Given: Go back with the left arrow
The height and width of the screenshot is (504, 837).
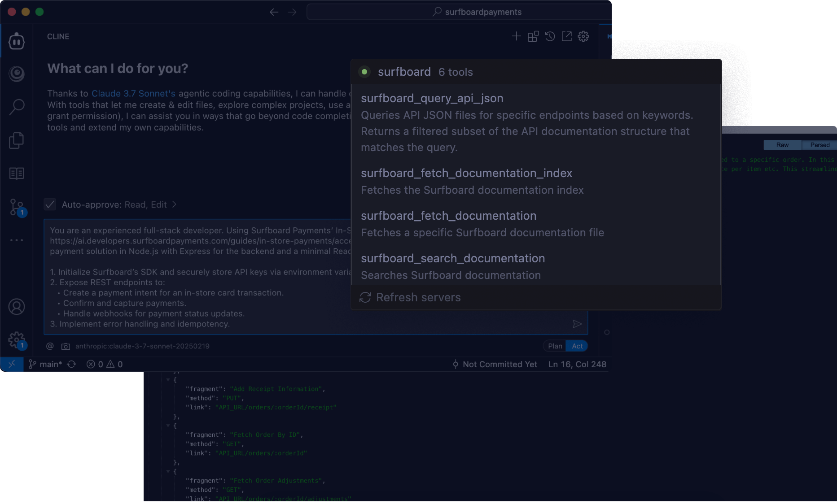Looking at the screenshot, I should click(x=274, y=12).
